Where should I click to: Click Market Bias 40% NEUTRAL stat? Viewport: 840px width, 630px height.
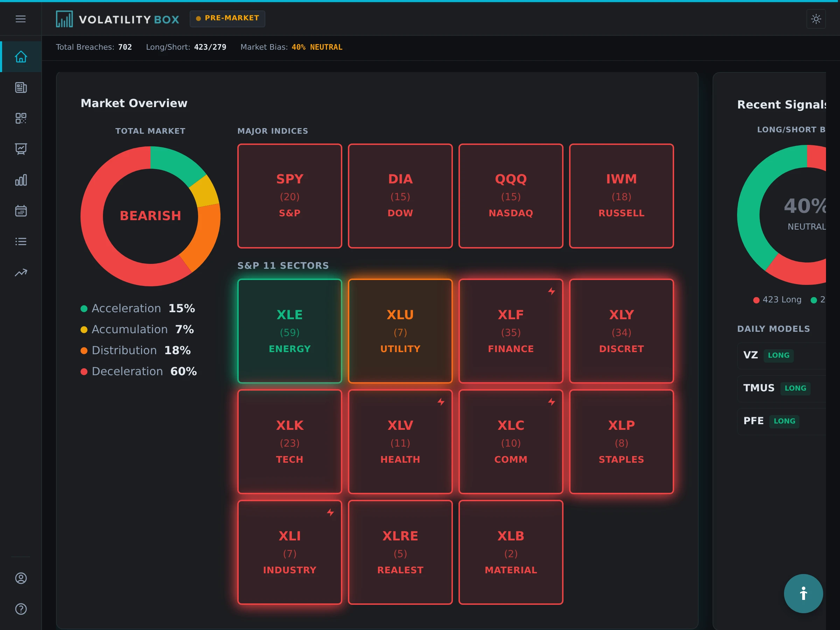tap(291, 47)
